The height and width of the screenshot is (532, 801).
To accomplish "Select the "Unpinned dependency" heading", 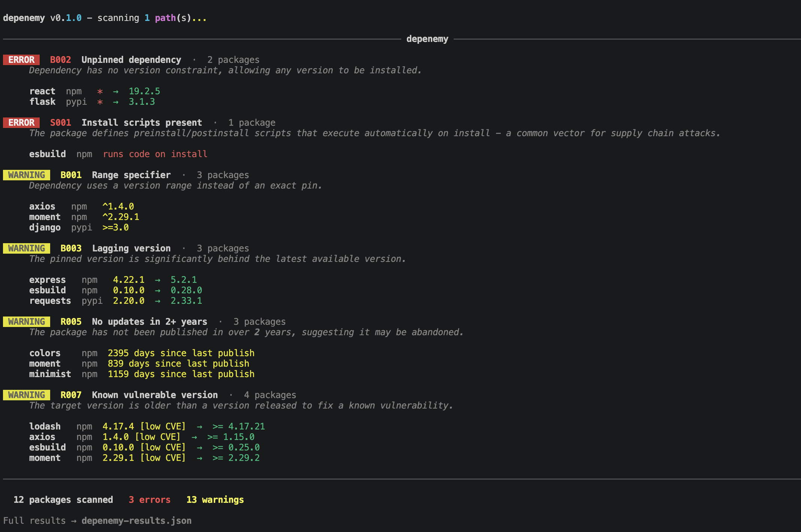I will tap(131, 60).
